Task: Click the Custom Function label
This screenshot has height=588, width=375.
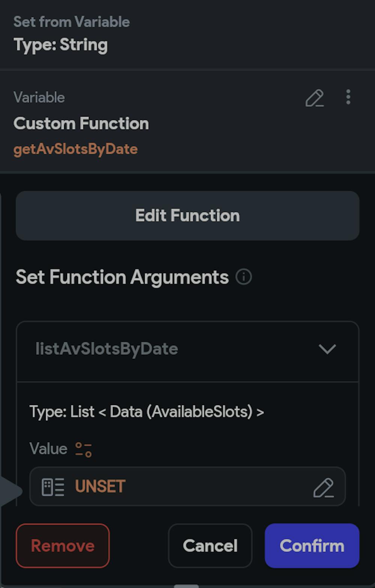Action: click(x=81, y=123)
